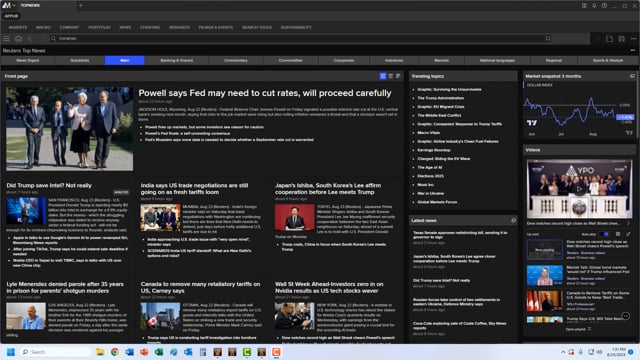Click the back navigation arrow

30,38
